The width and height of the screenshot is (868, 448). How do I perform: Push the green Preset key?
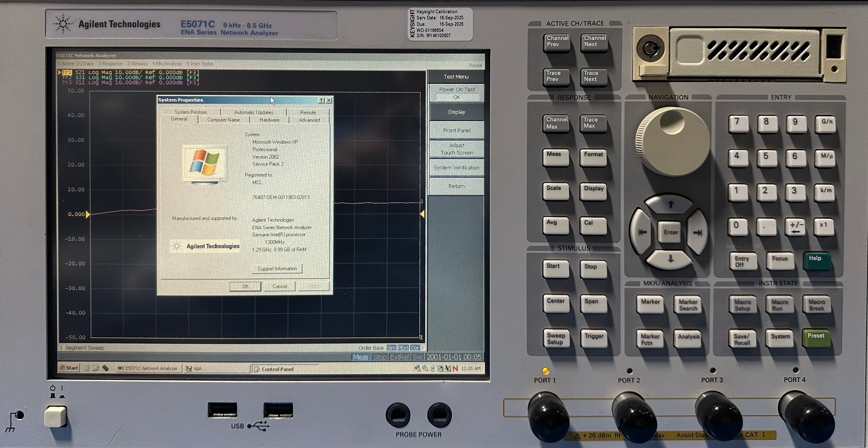(x=816, y=338)
